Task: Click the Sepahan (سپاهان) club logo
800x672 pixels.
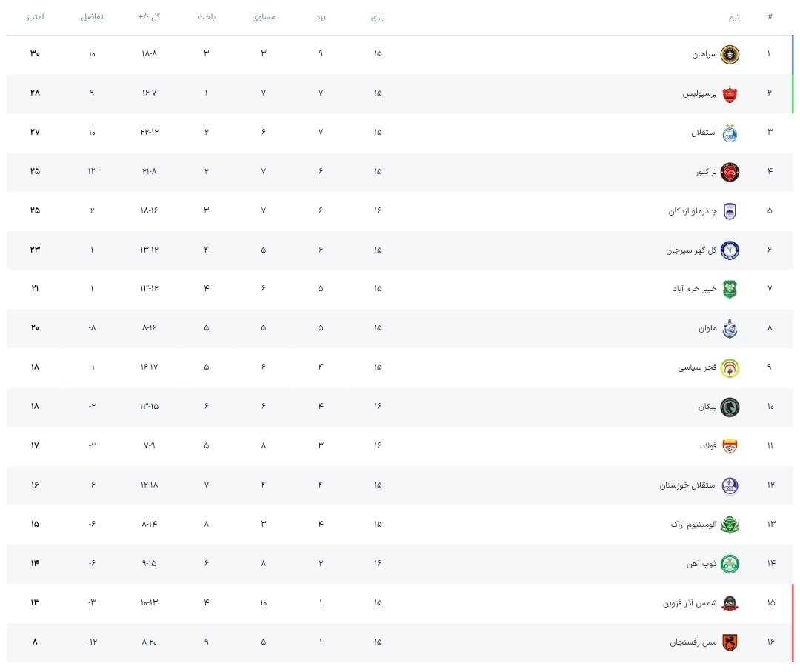Action: pyautogui.click(x=730, y=54)
